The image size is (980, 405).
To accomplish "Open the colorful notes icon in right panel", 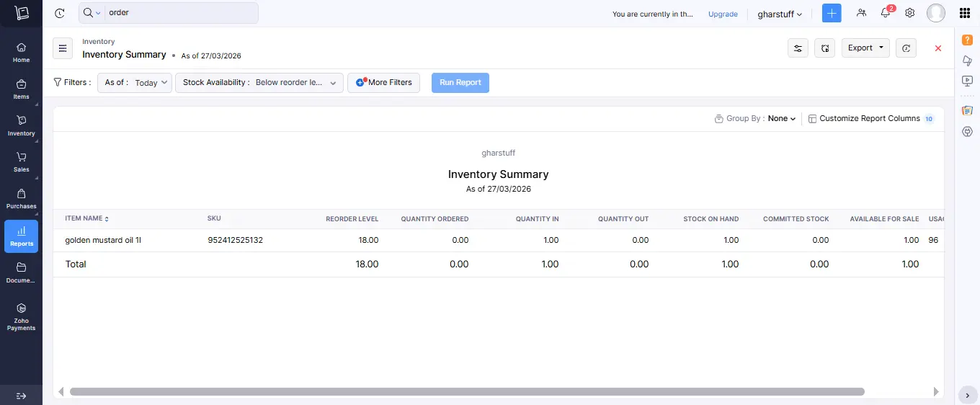I will pyautogui.click(x=968, y=110).
